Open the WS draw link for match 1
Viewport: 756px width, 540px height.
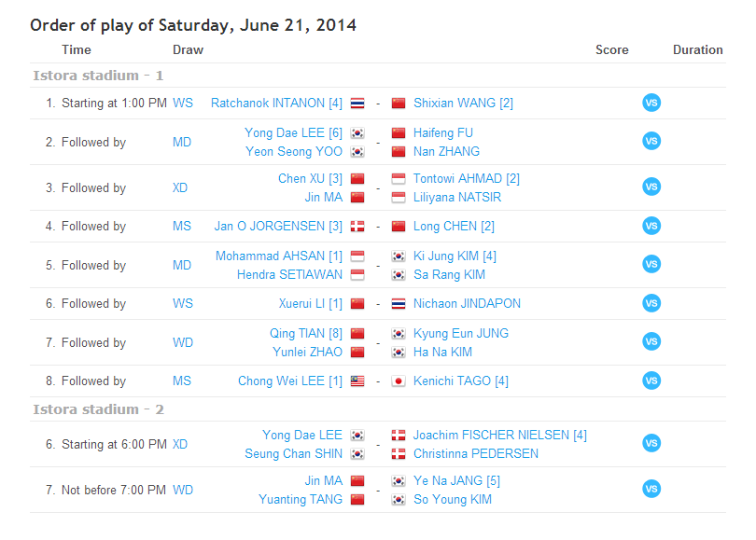click(183, 103)
